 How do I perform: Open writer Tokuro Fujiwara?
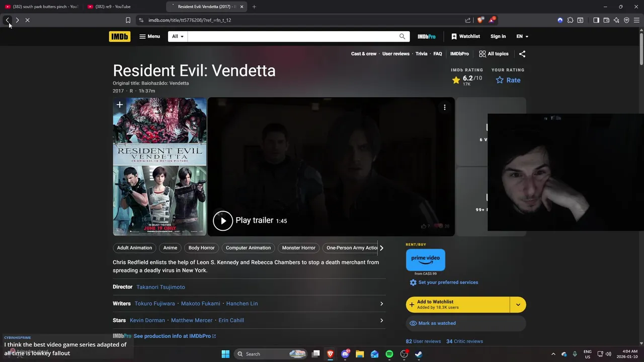(x=154, y=304)
